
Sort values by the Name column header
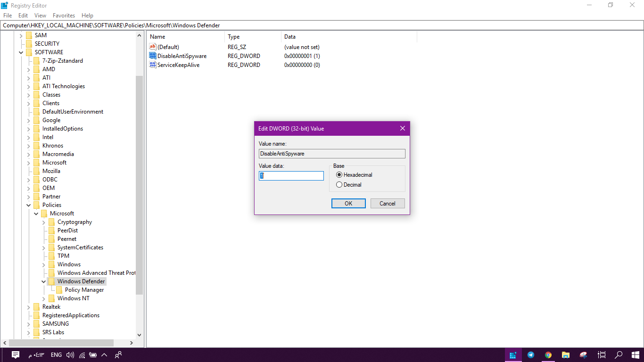tap(186, 37)
